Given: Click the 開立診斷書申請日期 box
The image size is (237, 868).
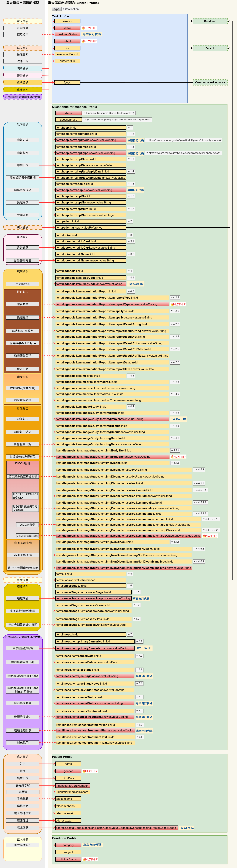Looking at the screenshot, I should point(23,178).
